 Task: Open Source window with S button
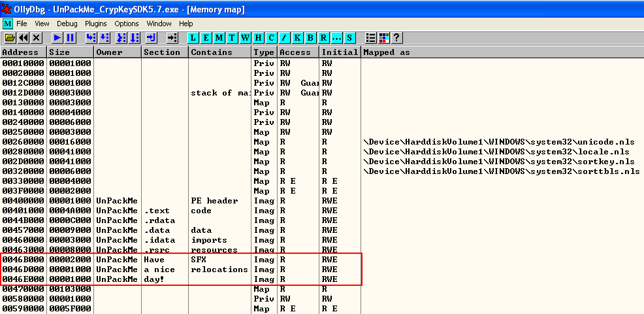click(x=349, y=38)
